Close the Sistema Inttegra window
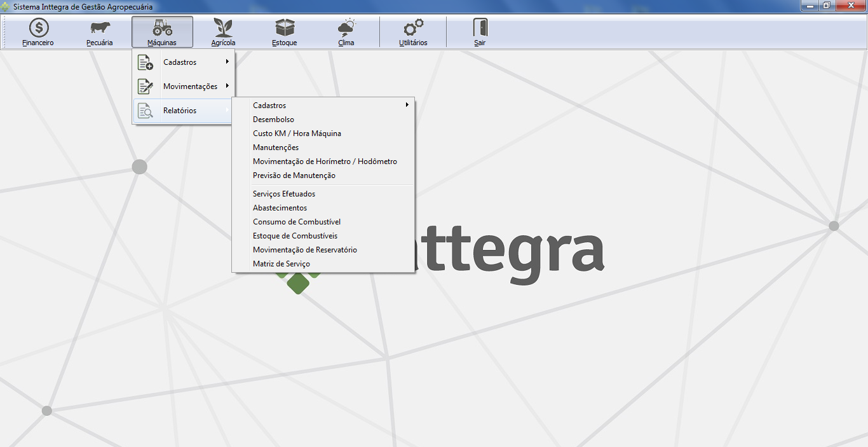 click(x=850, y=6)
